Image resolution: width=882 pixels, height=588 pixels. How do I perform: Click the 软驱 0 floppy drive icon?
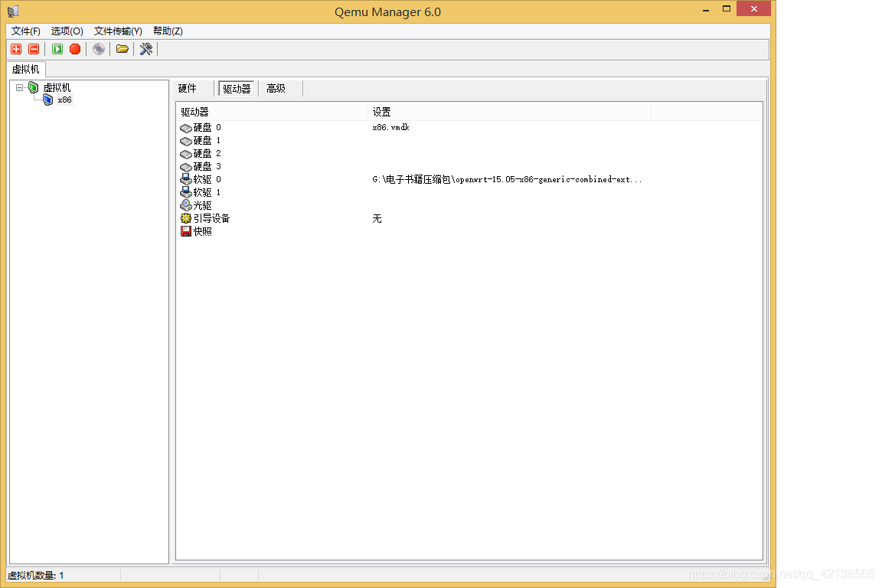pyautogui.click(x=185, y=179)
